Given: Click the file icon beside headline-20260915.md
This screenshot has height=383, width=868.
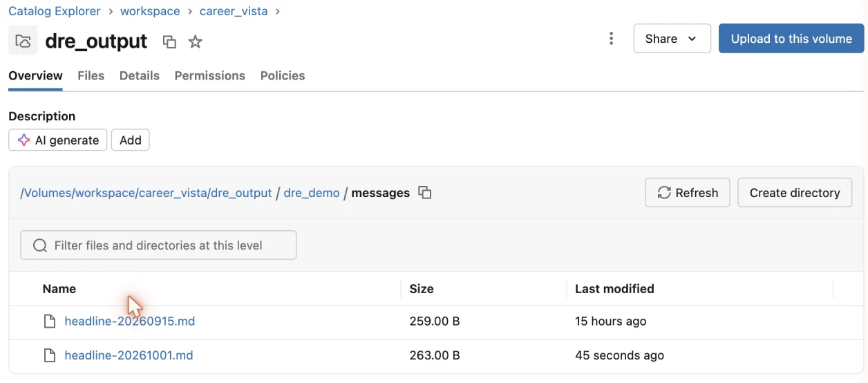Looking at the screenshot, I should (49, 321).
